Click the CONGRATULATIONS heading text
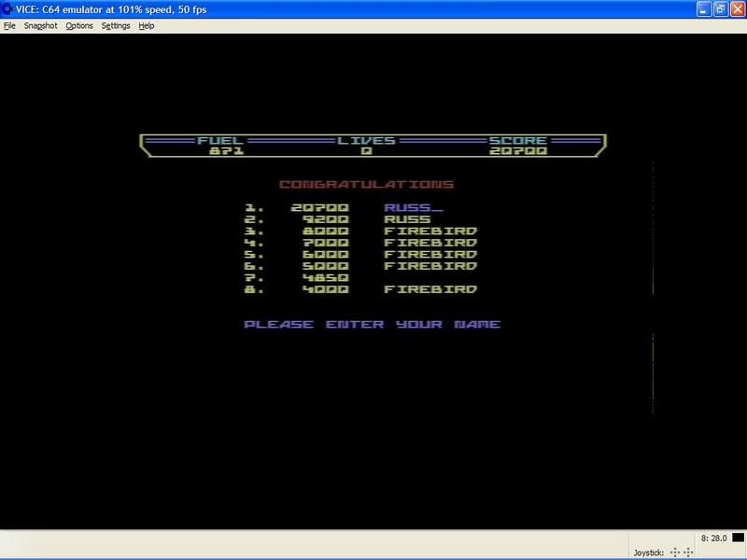 coord(366,184)
